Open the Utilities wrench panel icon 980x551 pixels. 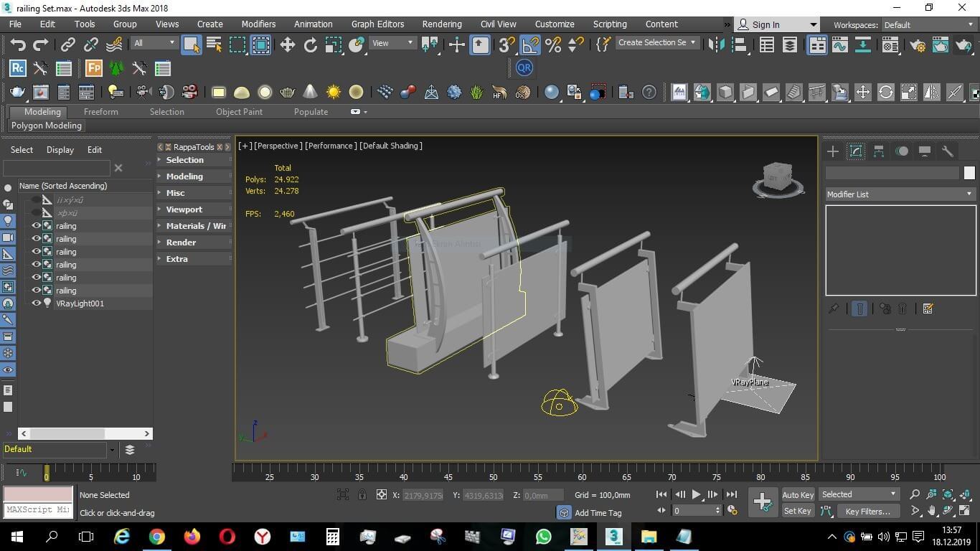coord(948,151)
